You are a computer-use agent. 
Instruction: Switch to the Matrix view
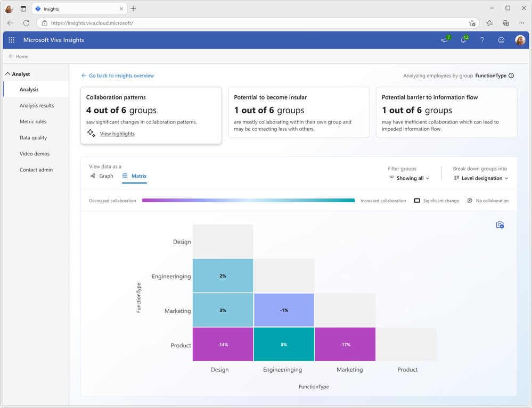134,176
